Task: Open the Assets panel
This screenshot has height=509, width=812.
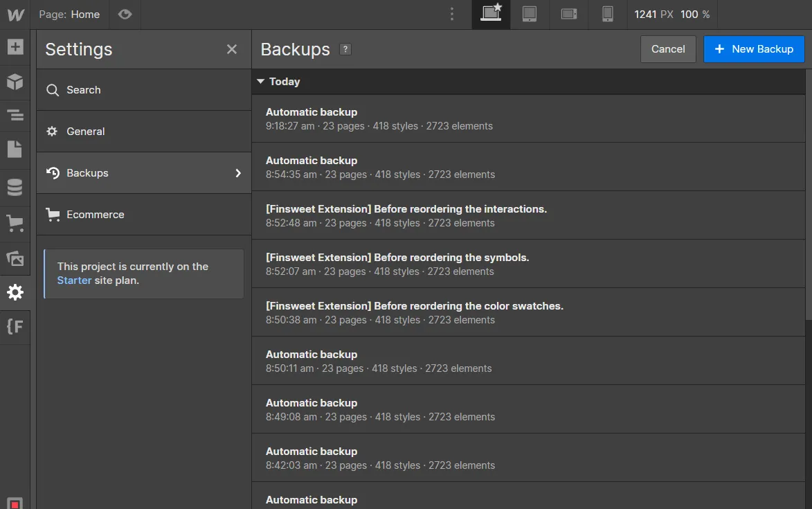Action: point(15,258)
